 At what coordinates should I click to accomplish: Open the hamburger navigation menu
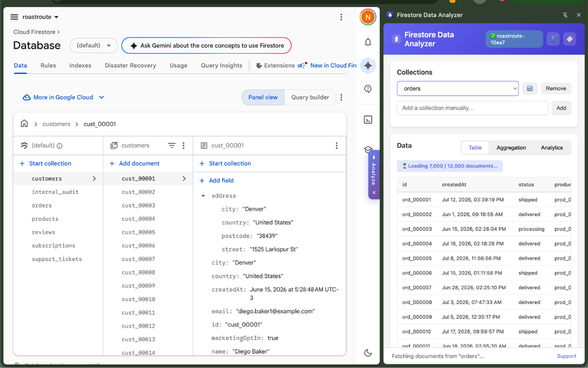[14, 17]
